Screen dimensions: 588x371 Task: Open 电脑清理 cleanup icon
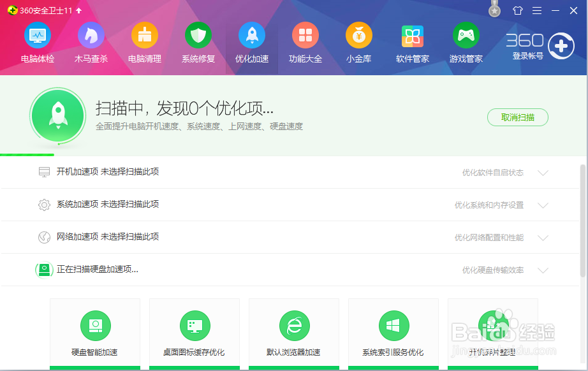click(x=145, y=35)
